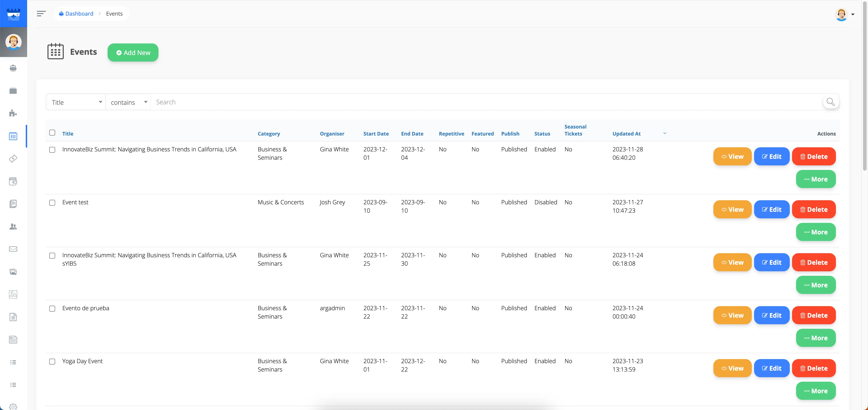This screenshot has width=868, height=410.
Task: Open the puzzle-piece plugins sidebar icon
Action: click(13, 113)
